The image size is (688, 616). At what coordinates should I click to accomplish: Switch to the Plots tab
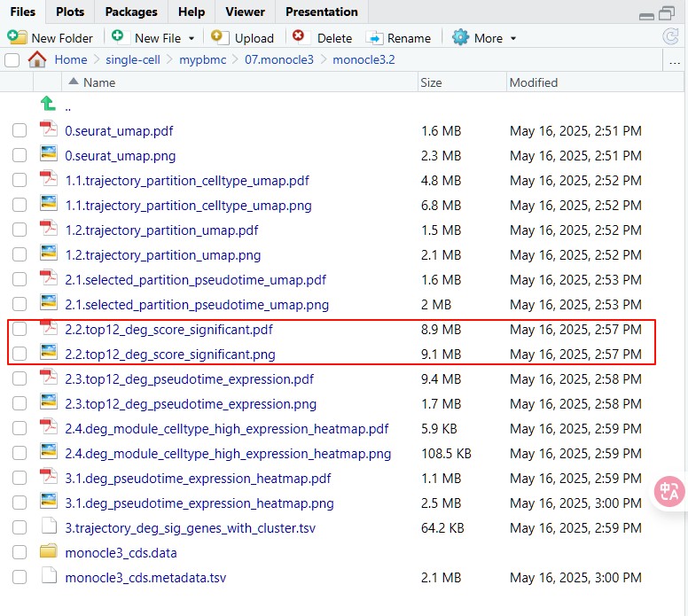click(70, 12)
